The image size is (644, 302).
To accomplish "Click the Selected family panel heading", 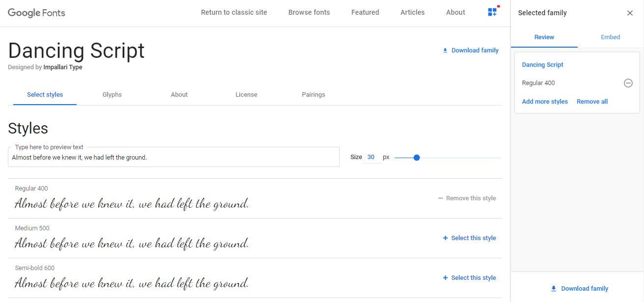I will tap(542, 13).
